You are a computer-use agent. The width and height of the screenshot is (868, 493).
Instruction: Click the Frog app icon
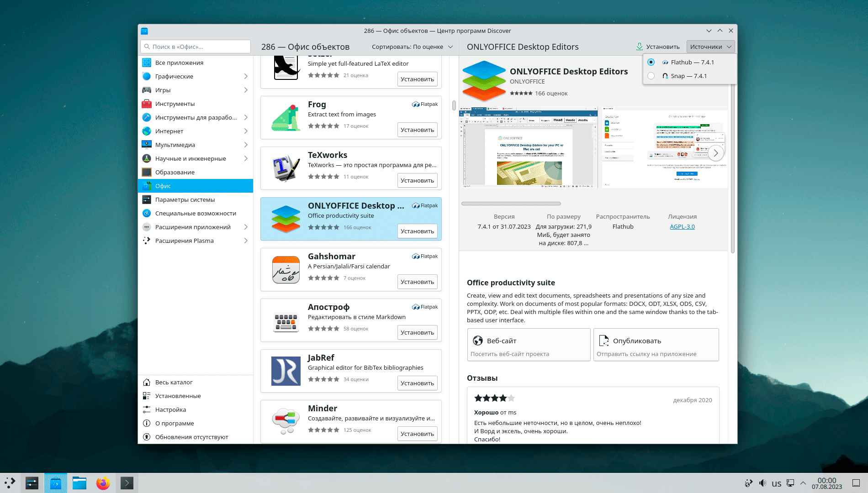(x=286, y=117)
